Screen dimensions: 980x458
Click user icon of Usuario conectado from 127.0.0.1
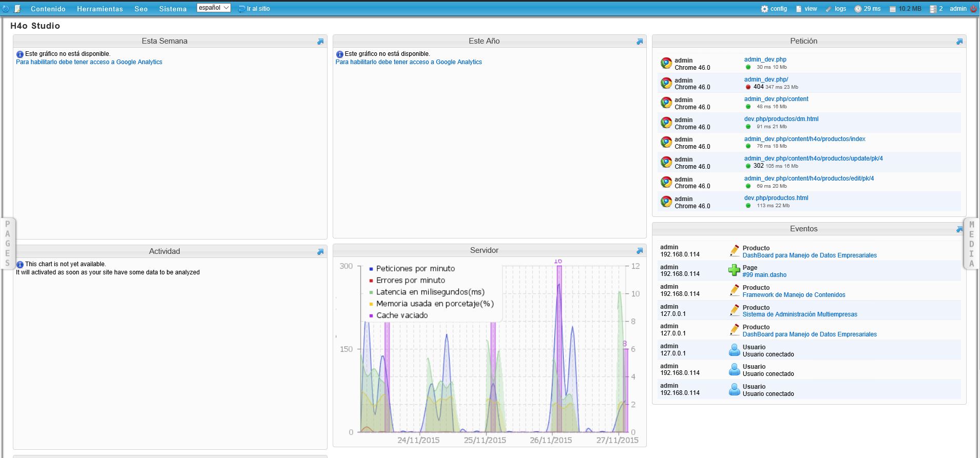pyautogui.click(x=734, y=350)
